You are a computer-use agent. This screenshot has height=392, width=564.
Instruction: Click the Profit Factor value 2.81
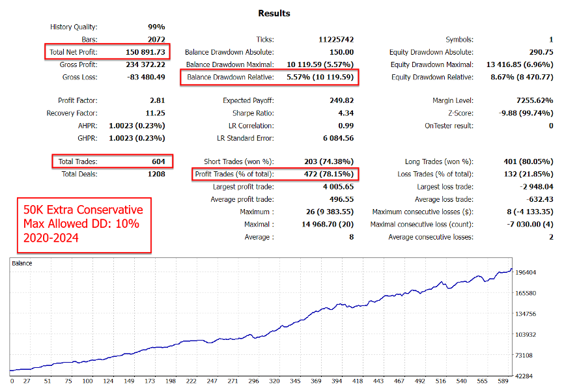(x=157, y=101)
